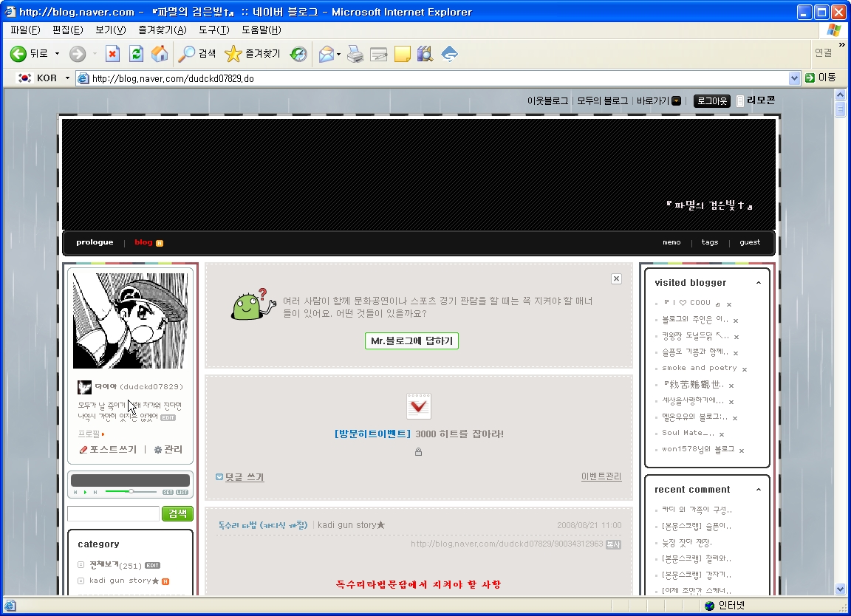Remove 'smoke and poetry' from visited bloggers
The height and width of the screenshot is (616, 851).
tap(745, 369)
